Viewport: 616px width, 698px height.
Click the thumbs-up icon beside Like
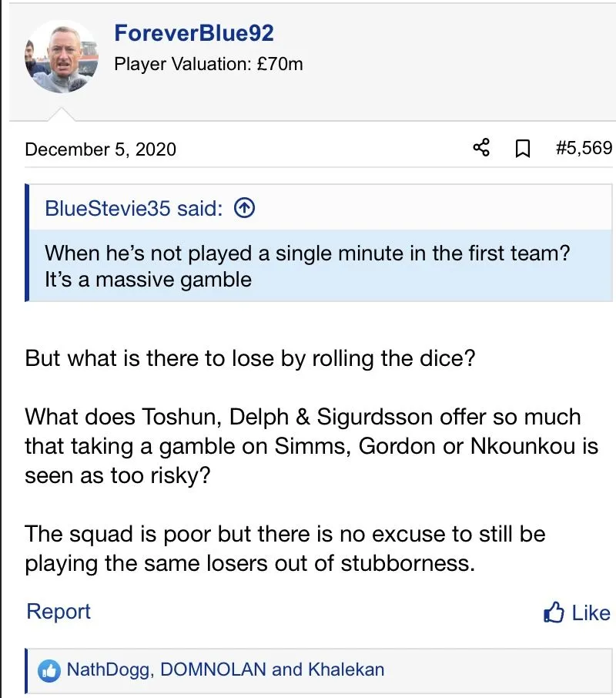point(554,613)
